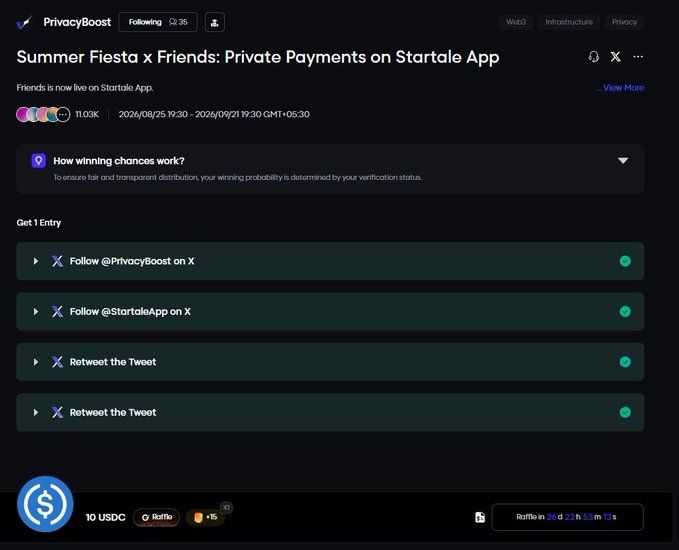This screenshot has height=550, width=679.
Task: Select the Infrastructure tag
Action: tap(569, 22)
